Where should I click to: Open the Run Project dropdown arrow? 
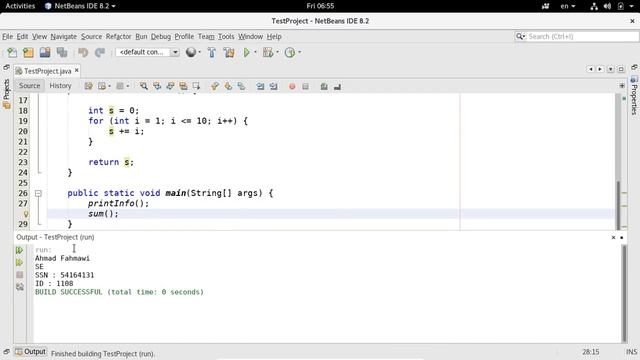point(256,52)
